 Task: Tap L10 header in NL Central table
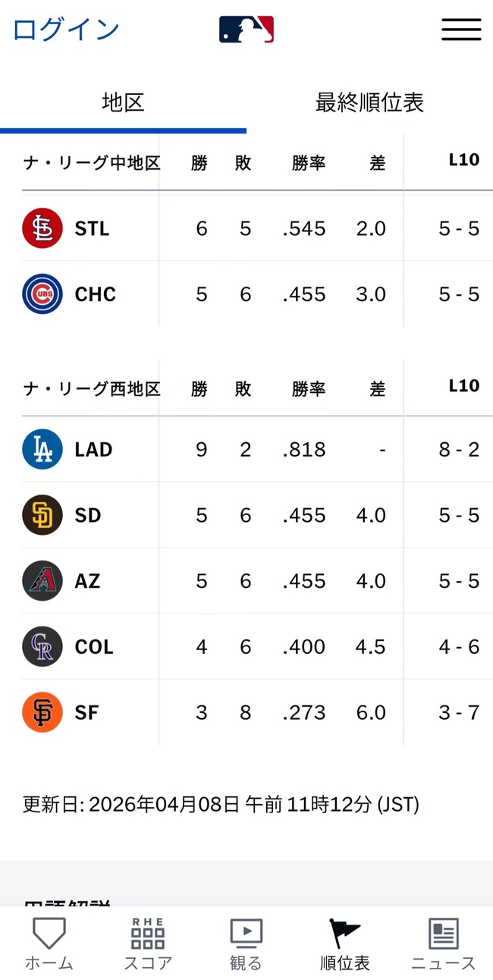[463, 159]
